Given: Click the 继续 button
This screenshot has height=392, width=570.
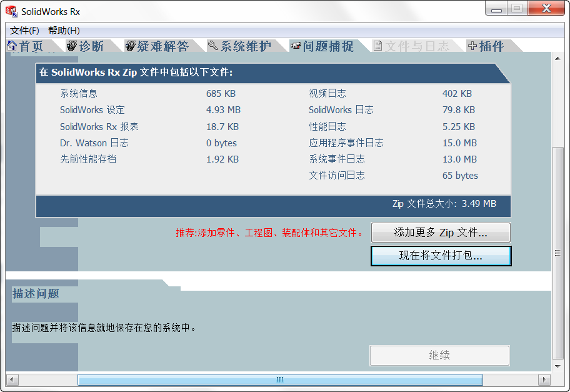Looking at the screenshot, I should (439, 355).
